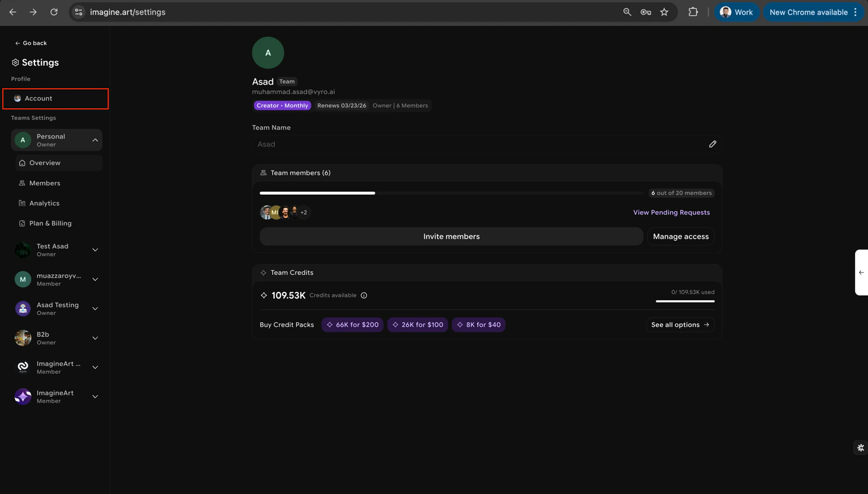Expand the ImagineArt ... member team
Image resolution: width=868 pixels, height=494 pixels.
[x=95, y=368]
